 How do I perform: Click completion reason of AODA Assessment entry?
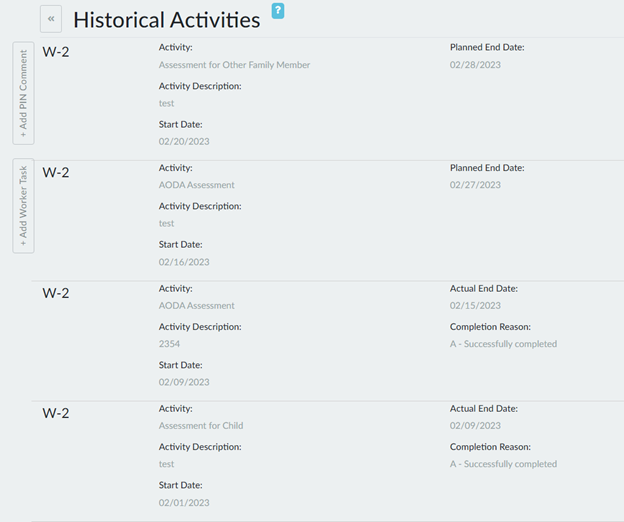pyautogui.click(x=503, y=344)
